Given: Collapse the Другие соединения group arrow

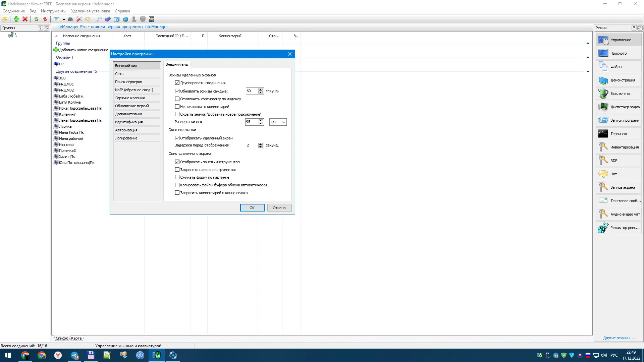Looking at the screenshot, I should point(587,71).
